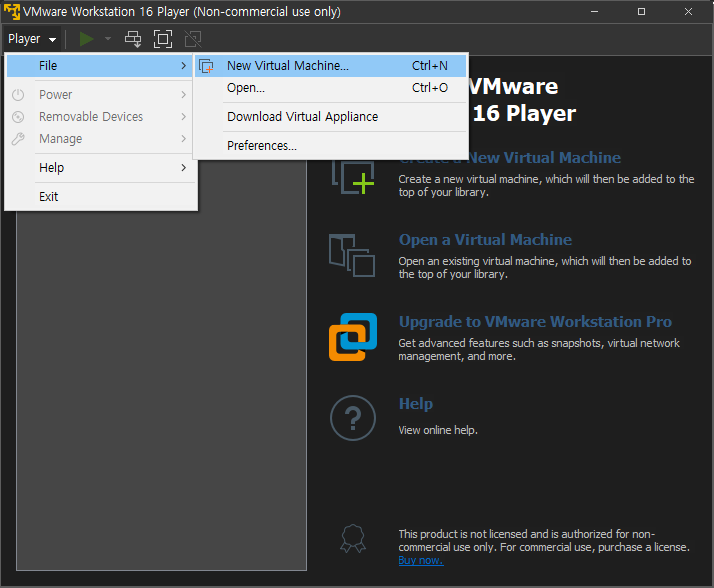Enter full screen mode icon
This screenshot has height=588, width=714.
[x=163, y=39]
